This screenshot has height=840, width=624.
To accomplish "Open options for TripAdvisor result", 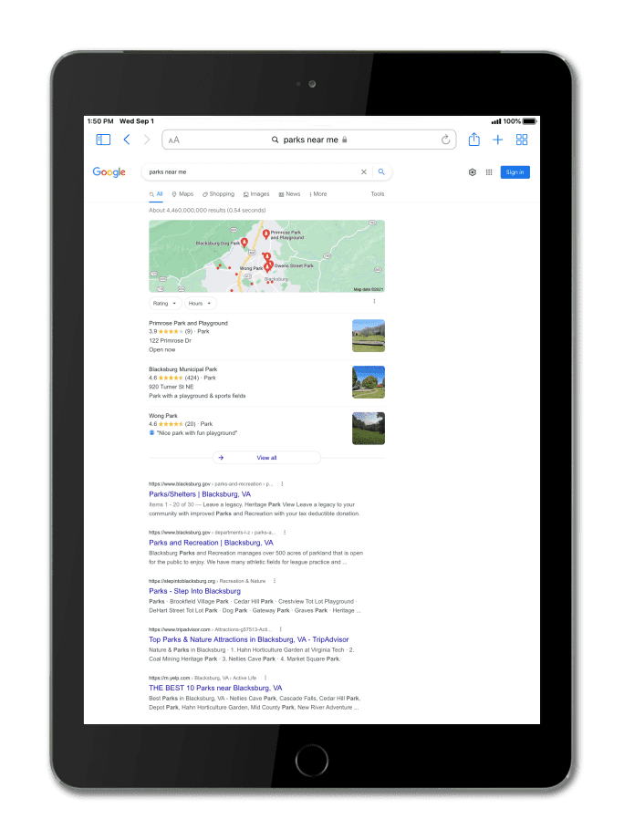I will click(x=280, y=629).
